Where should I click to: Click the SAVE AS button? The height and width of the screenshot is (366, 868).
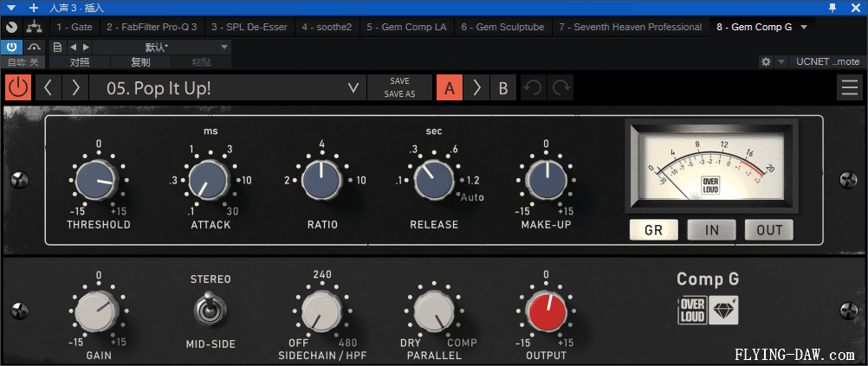(x=399, y=94)
